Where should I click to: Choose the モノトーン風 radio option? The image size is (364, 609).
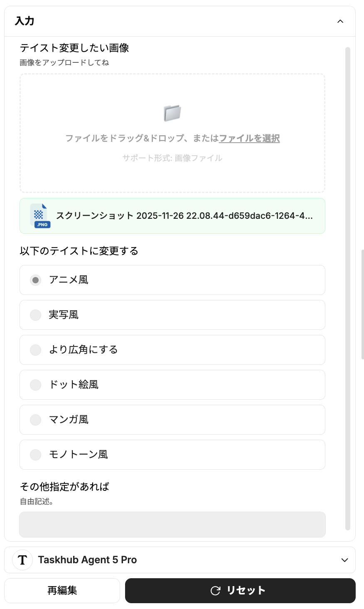[x=36, y=455]
